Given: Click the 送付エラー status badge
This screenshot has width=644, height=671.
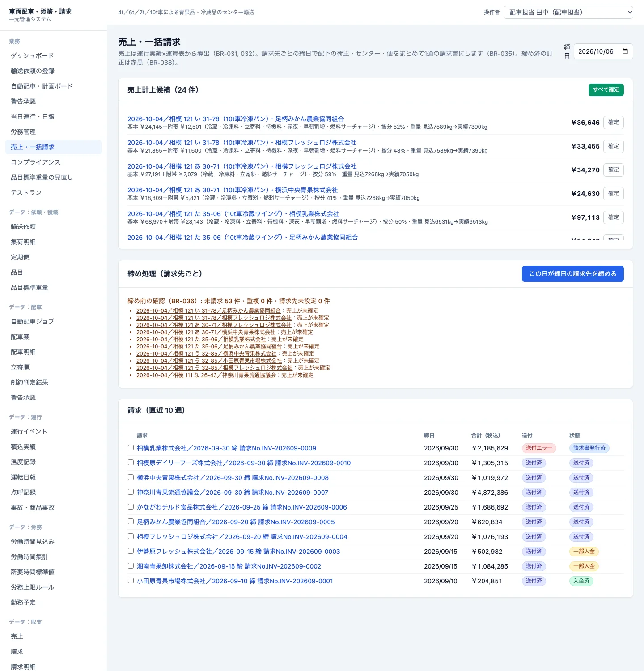Looking at the screenshot, I should click(539, 448).
